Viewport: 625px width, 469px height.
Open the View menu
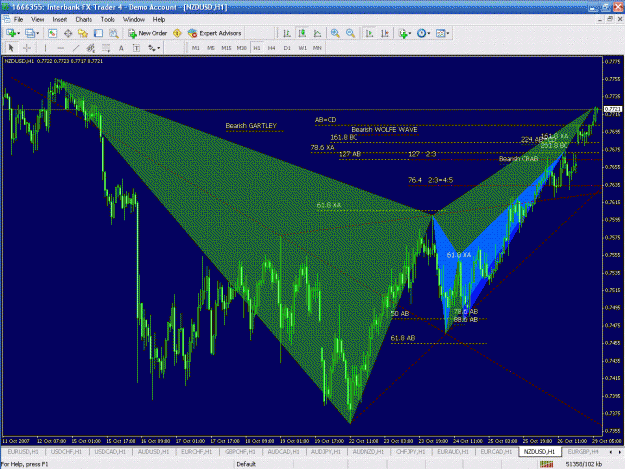37,20
